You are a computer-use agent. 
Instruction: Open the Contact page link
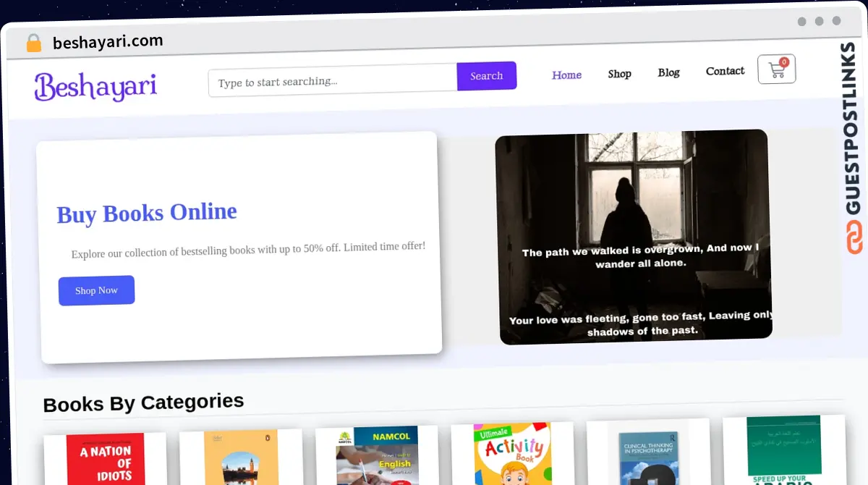[725, 71]
